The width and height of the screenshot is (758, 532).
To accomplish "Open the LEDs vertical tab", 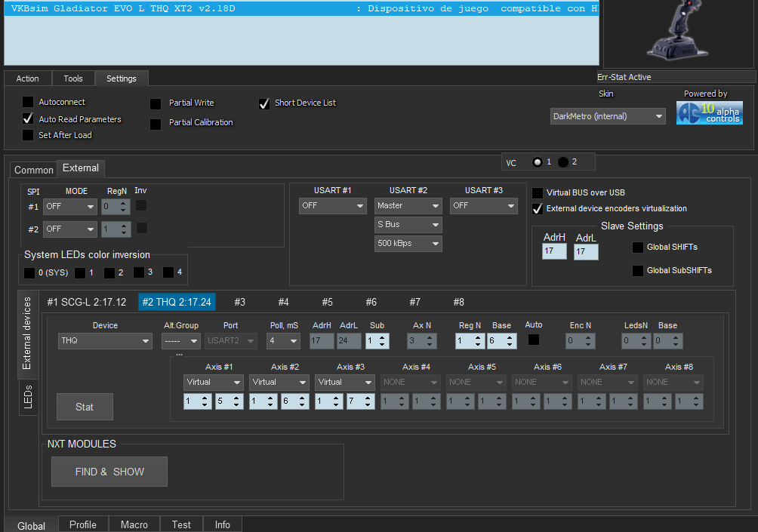I will click(27, 397).
